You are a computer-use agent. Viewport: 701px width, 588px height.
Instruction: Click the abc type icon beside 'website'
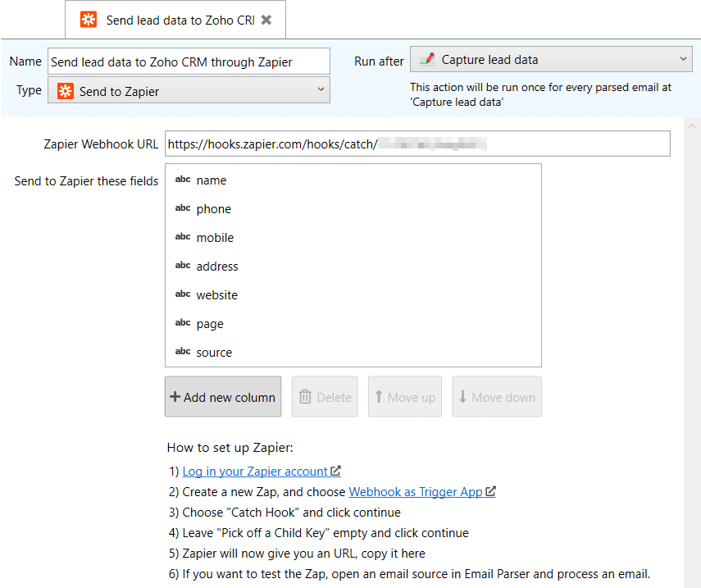click(x=183, y=294)
